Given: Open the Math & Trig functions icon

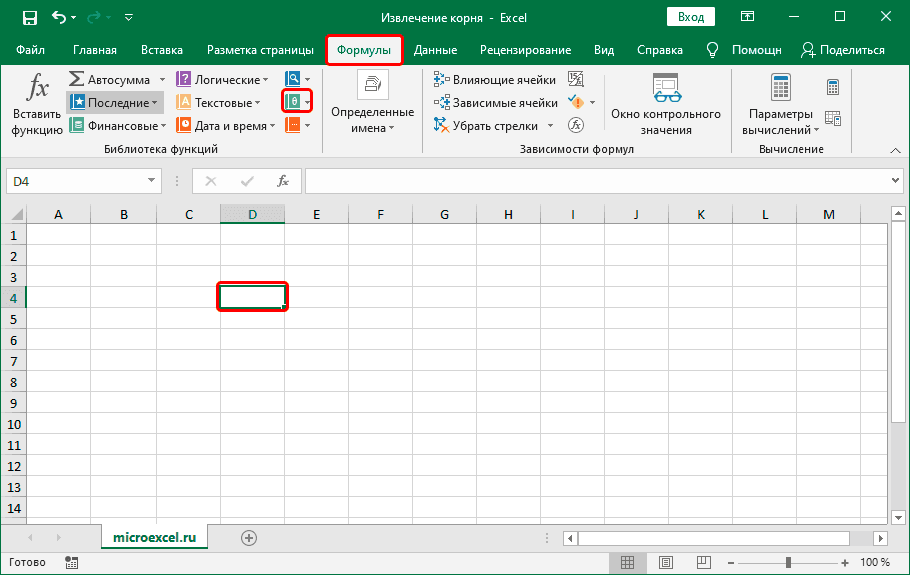Looking at the screenshot, I should (x=293, y=101).
